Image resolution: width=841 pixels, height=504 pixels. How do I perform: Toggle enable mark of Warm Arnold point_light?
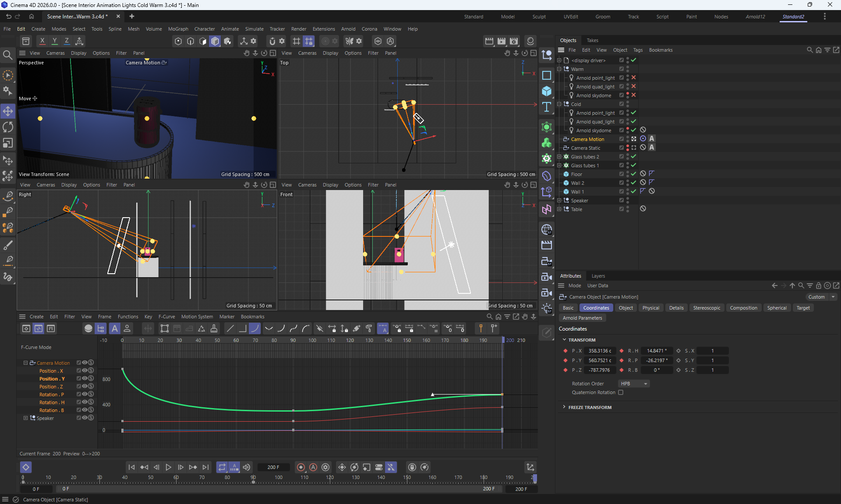pyautogui.click(x=633, y=78)
